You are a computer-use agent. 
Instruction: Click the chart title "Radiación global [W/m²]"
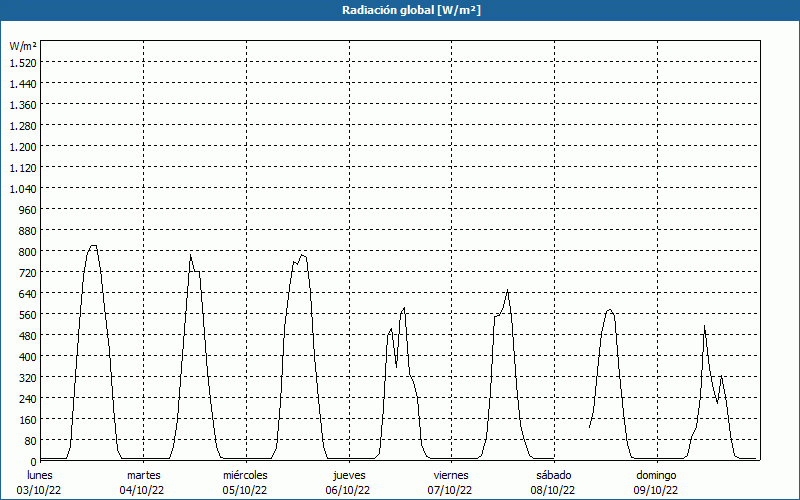tap(411, 10)
